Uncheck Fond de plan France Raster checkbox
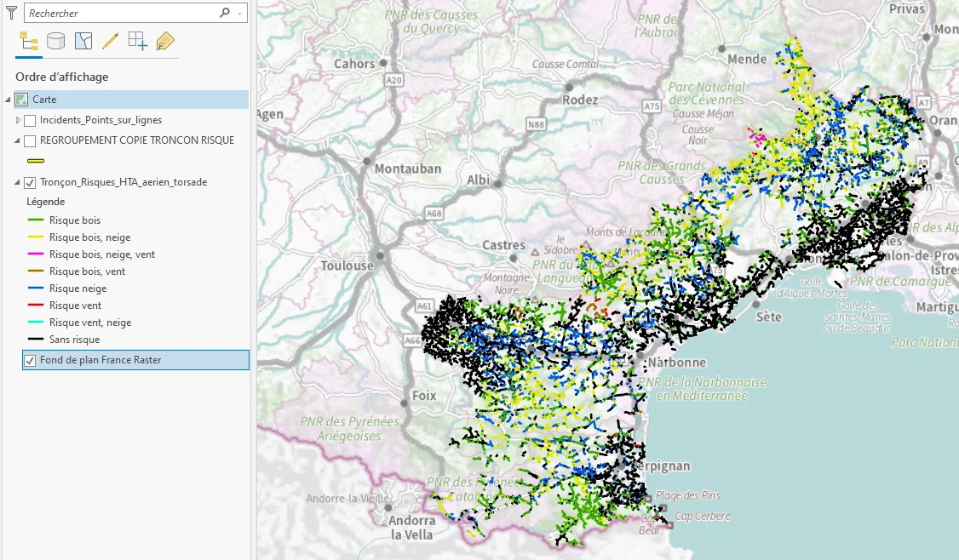959x560 pixels. point(30,361)
